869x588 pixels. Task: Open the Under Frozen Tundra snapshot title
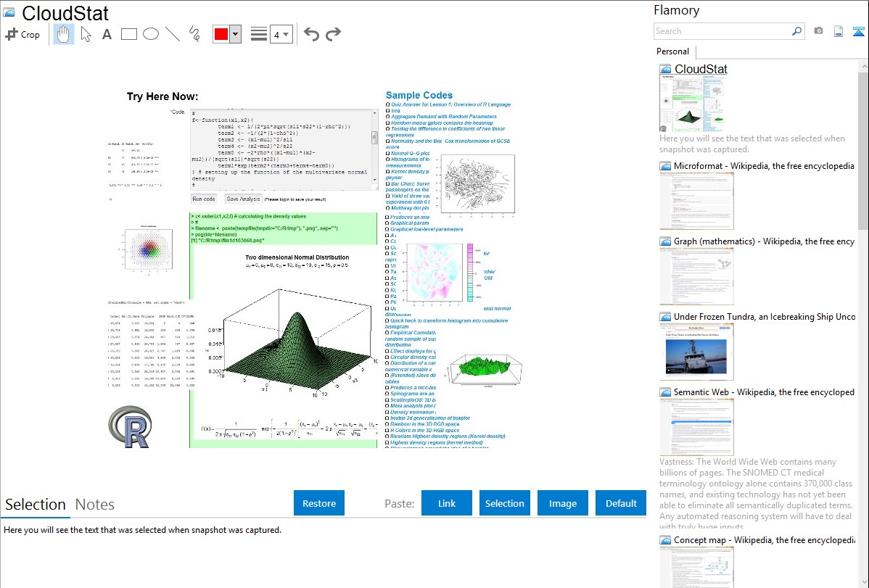[765, 316]
